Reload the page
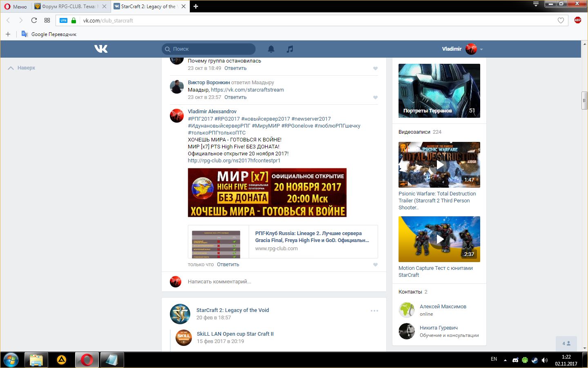Viewport: 588px width, 368px height. [x=34, y=20]
